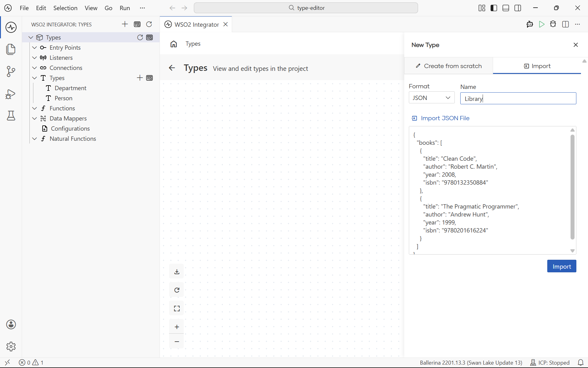This screenshot has height=368, width=588.
Task: Open Configurations tree item
Action: click(70, 128)
